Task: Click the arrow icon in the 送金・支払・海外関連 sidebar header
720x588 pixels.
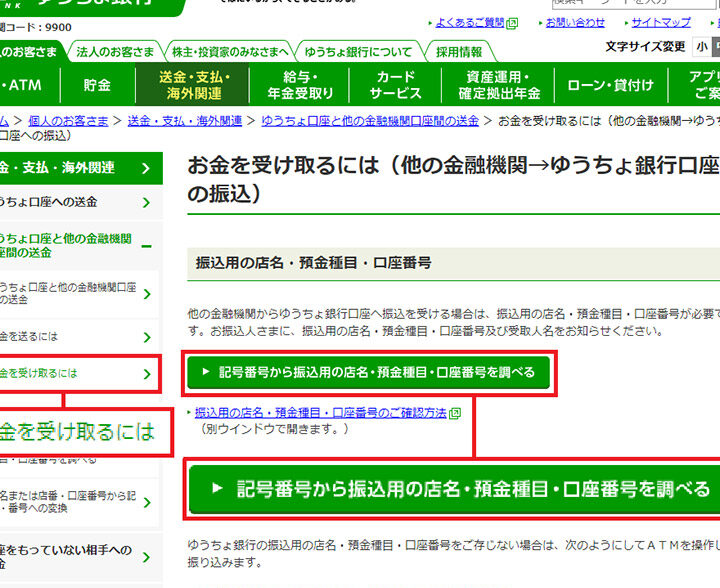Action: 148,168
